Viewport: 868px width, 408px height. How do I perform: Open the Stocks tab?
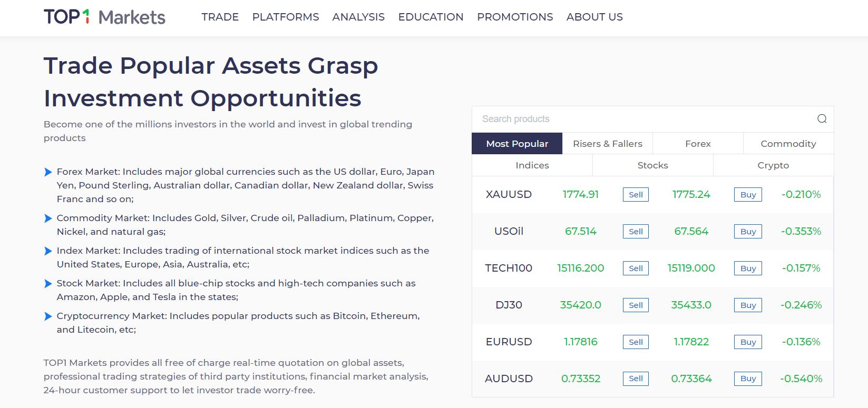(652, 165)
